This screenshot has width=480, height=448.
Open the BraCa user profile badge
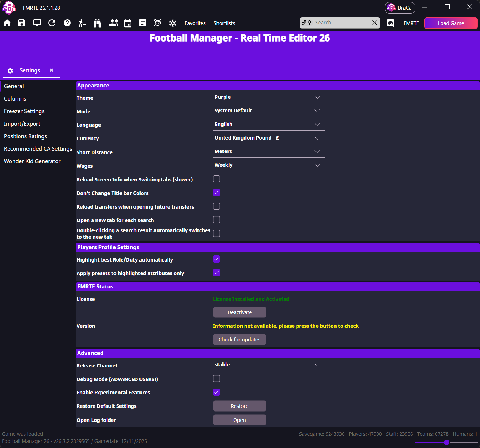400,8
